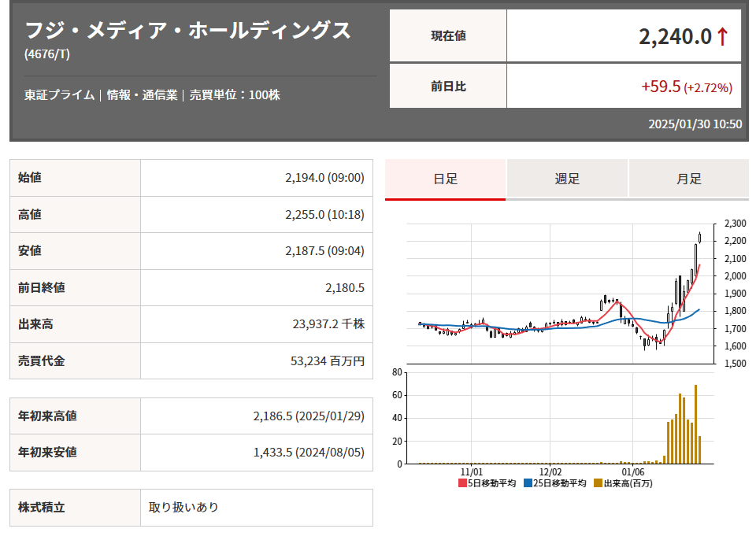Image resolution: width=756 pixels, height=536 pixels.
Task: Click the 年初来高値 value 2,186.5
Action: pyautogui.click(x=309, y=416)
